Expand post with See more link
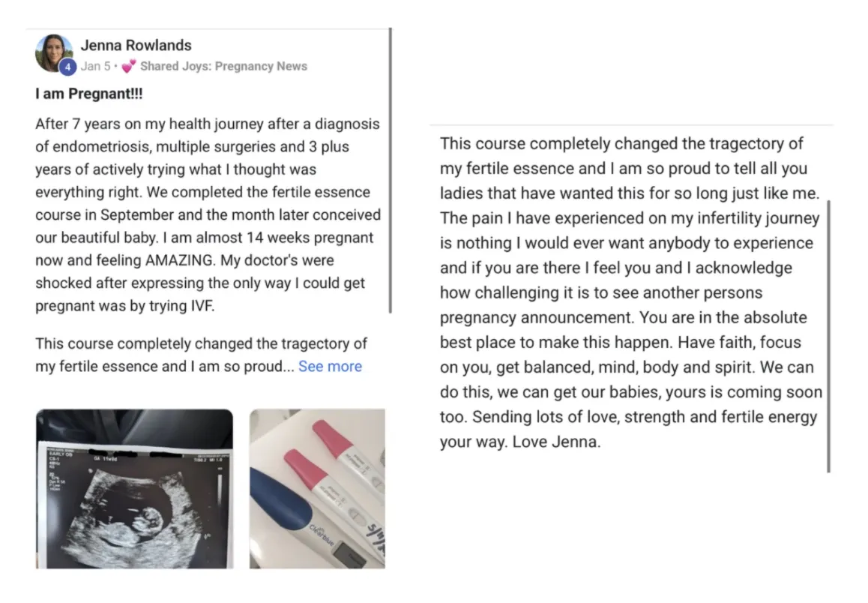 coord(330,367)
